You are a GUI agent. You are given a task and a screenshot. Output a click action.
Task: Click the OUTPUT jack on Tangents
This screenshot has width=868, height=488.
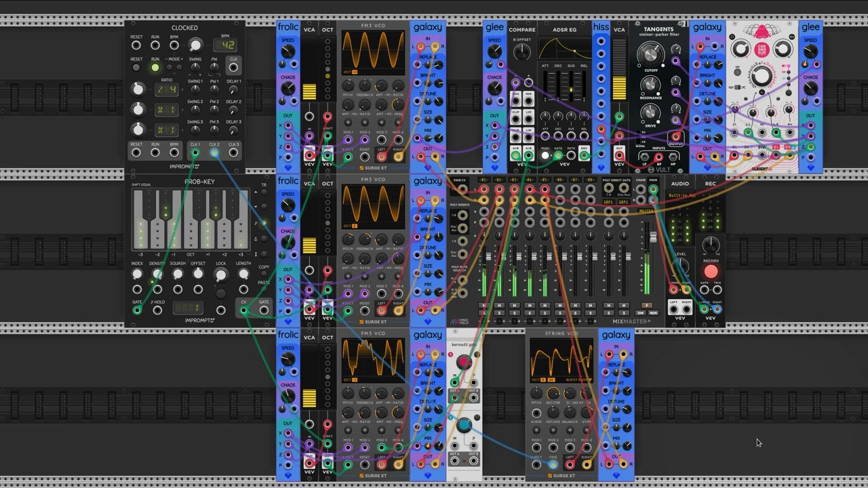point(676,138)
